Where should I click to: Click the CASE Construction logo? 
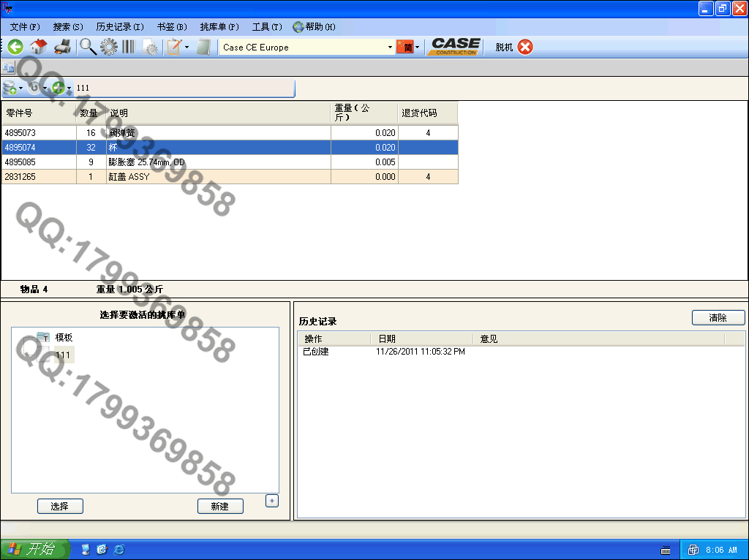click(x=455, y=47)
